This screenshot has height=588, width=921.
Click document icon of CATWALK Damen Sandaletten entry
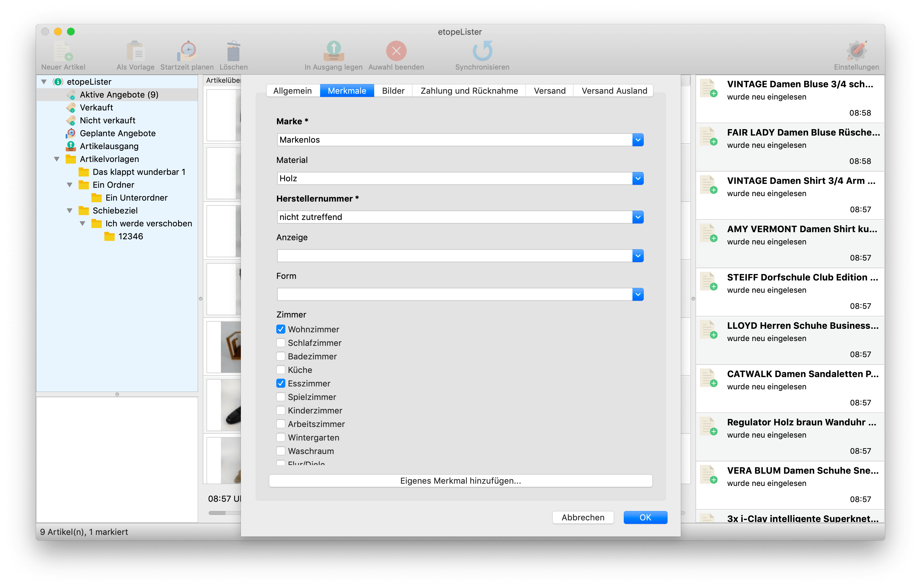709,378
